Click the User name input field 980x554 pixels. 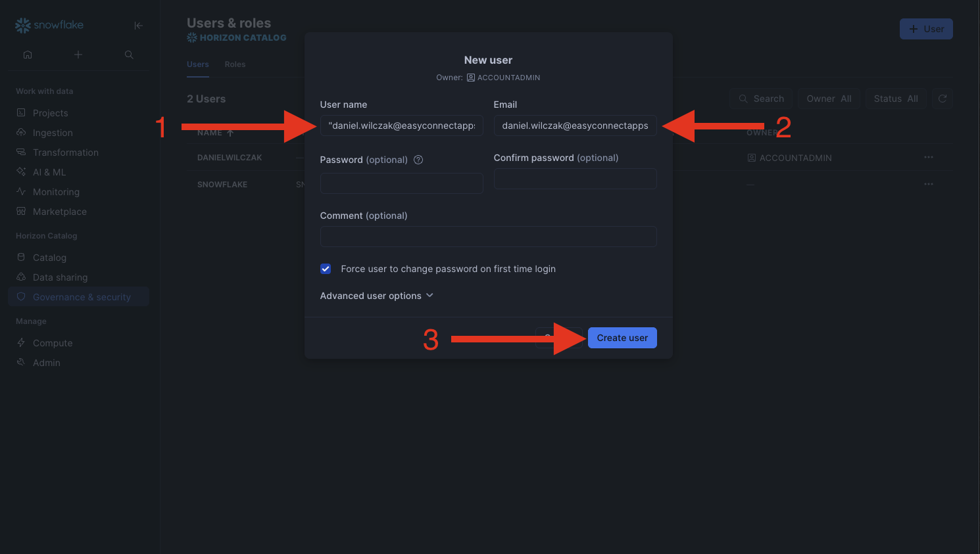click(401, 126)
